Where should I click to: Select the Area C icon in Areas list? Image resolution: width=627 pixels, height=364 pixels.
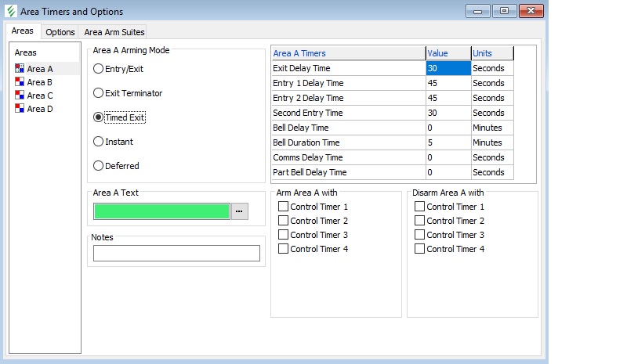pyautogui.click(x=20, y=96)
